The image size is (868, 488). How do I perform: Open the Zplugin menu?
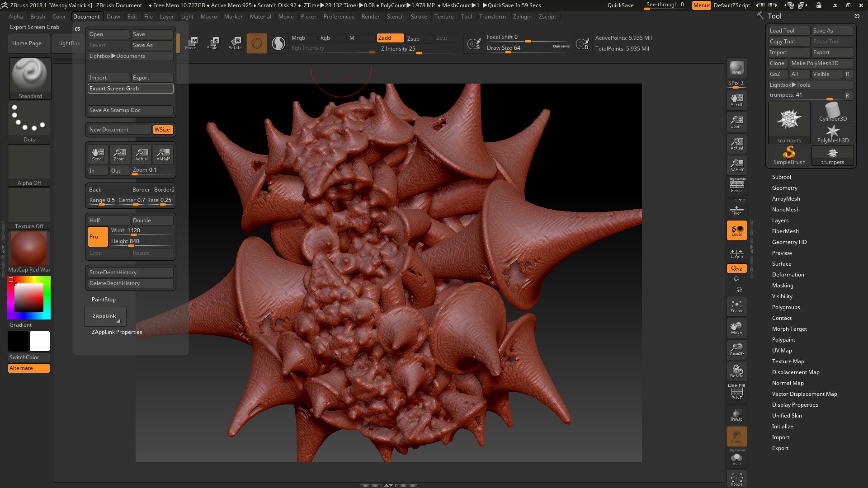pos(522,17)
